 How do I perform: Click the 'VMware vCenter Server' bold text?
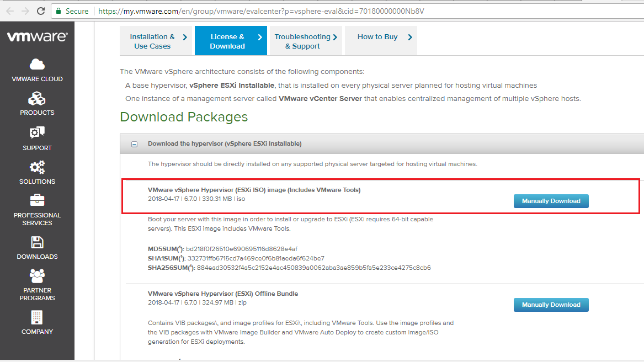point(321,99)
